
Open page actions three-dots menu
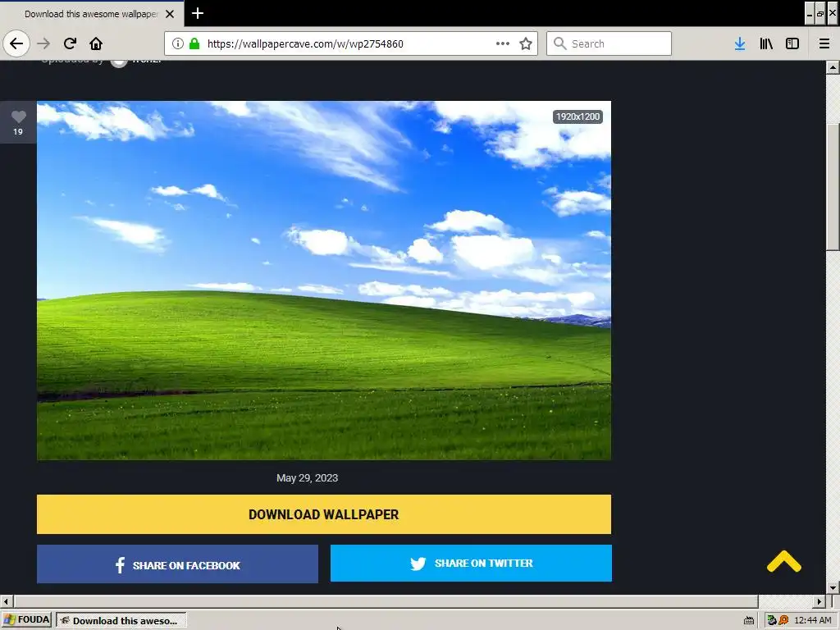(x=503, y=43)
